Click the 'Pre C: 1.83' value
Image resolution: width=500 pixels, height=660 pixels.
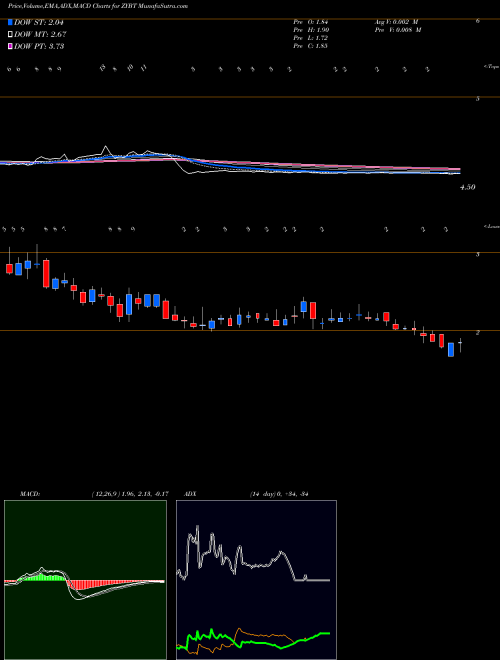click(x=311, y=46)
